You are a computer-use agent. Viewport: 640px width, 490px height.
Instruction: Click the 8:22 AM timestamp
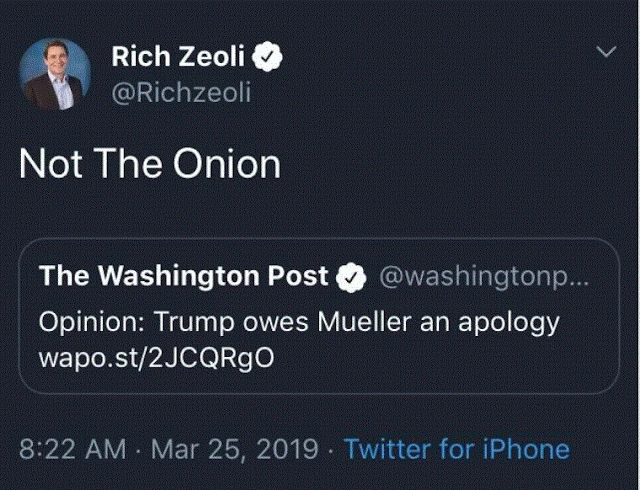(75, 449)
